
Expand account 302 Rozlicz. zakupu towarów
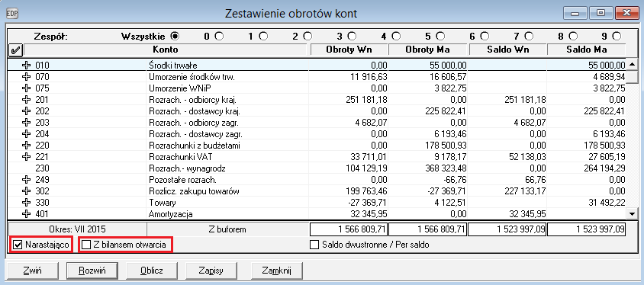[x=27, y=191]
